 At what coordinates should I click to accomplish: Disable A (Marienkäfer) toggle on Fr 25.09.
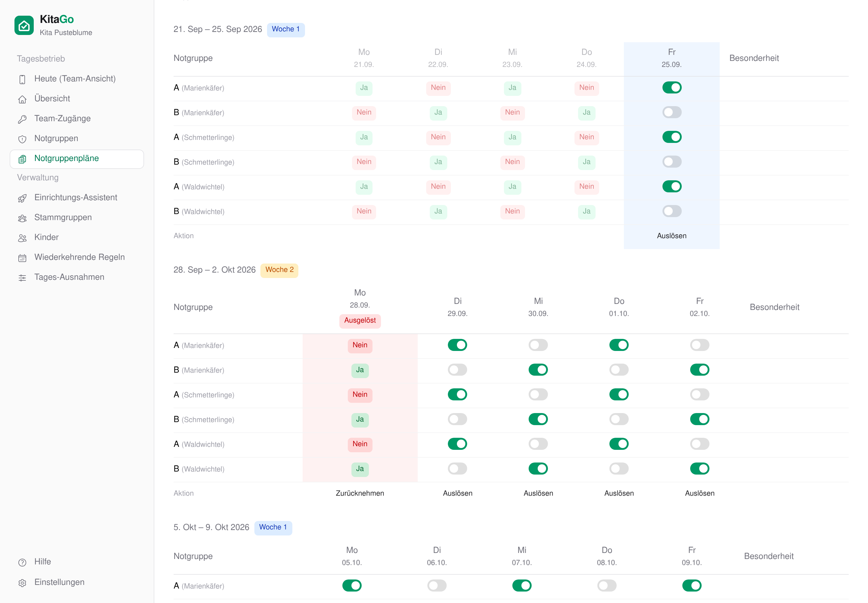click(671, 88)
